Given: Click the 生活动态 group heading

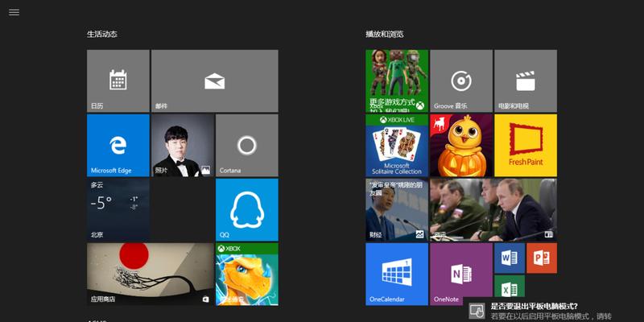Looking at the screenshot, I should click(102, 34).
